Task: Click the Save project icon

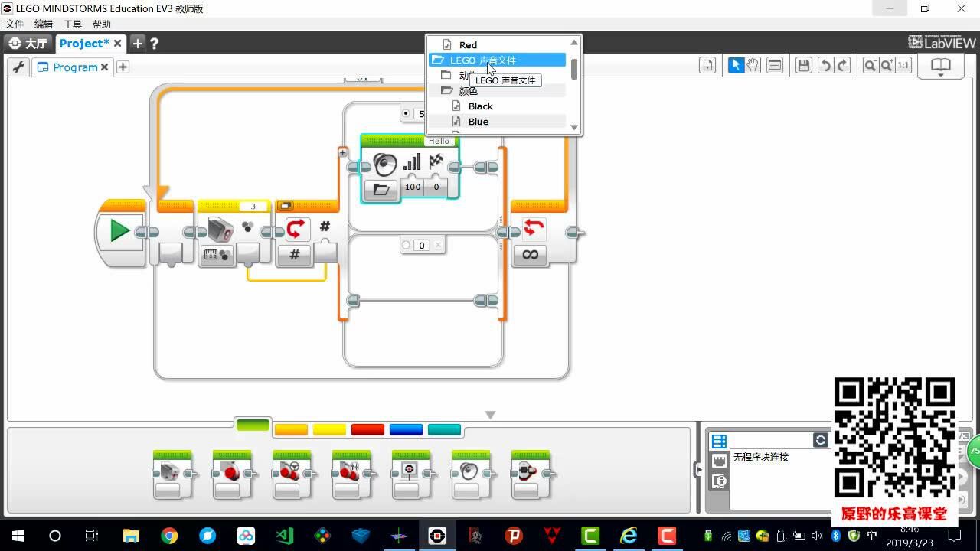Action: pyautogui.click(x=803, y=66)
